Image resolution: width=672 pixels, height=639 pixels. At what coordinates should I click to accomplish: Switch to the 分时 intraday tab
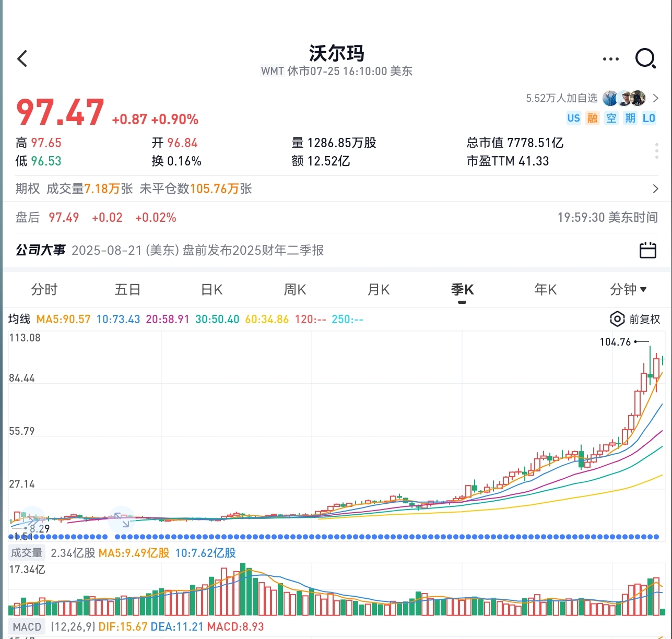pyautogui.click(x=44, y=289)
